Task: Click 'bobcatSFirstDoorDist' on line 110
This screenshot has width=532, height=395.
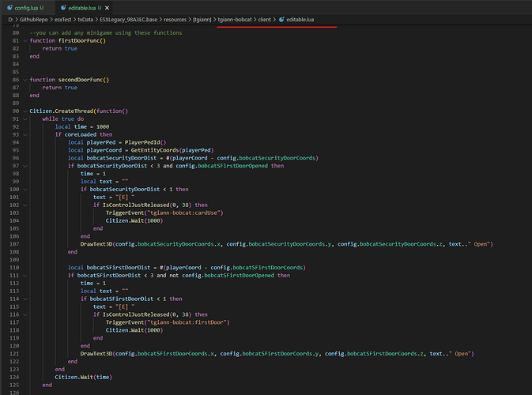Action: click(x=119, y=268)
